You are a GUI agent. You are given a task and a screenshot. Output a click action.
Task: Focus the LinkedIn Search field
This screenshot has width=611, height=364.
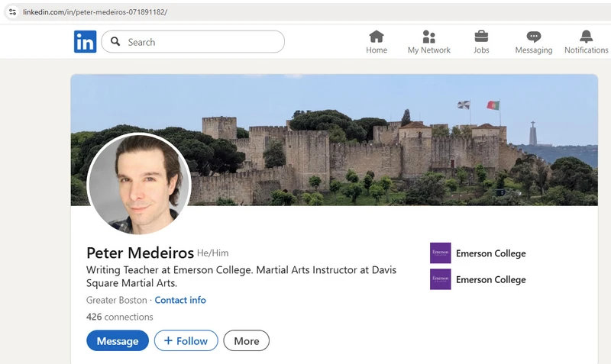pyautogui.click(x=193, y=42)
